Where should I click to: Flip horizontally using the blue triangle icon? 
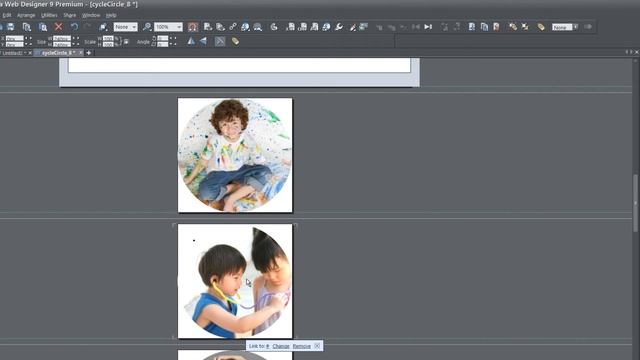(191, 41)
